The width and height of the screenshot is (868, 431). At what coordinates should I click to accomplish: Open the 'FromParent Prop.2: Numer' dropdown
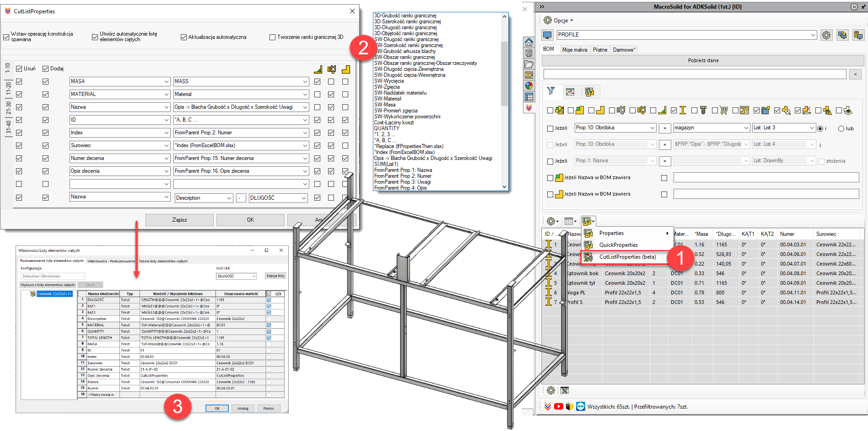tap(305, 133)
